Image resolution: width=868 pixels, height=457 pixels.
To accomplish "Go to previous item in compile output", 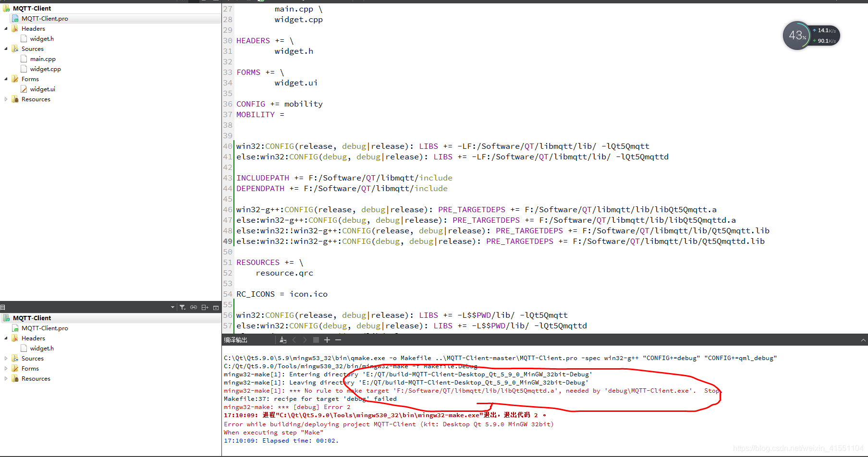I will point(294,340).
